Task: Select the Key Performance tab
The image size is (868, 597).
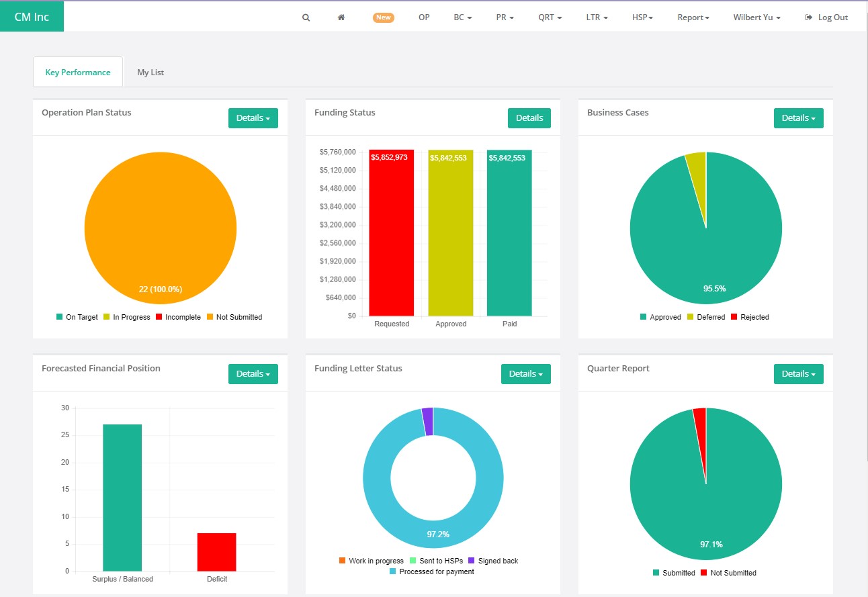Action: pos(78,72)
